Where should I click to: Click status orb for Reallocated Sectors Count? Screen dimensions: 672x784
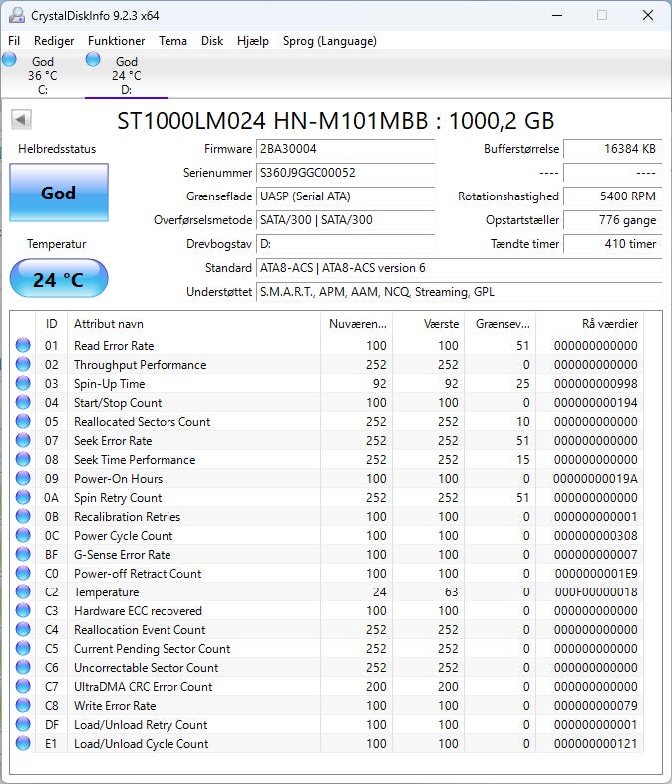click(23, 422)
